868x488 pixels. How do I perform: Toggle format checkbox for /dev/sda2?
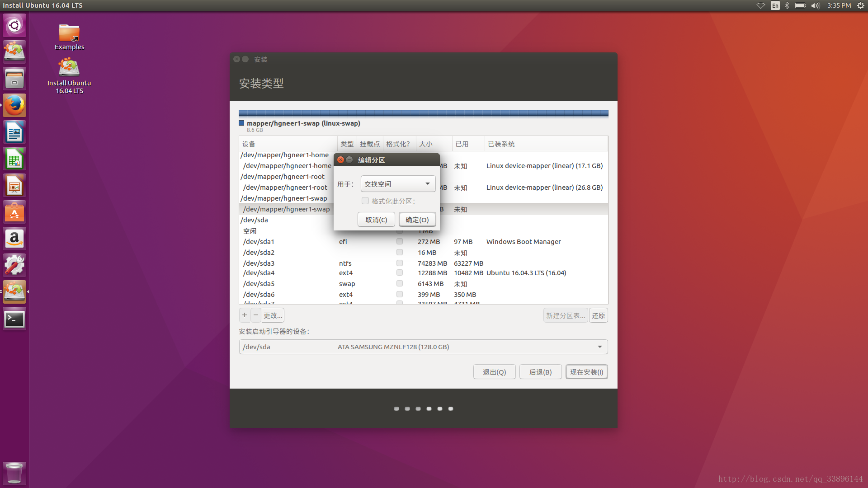[400, 253]
